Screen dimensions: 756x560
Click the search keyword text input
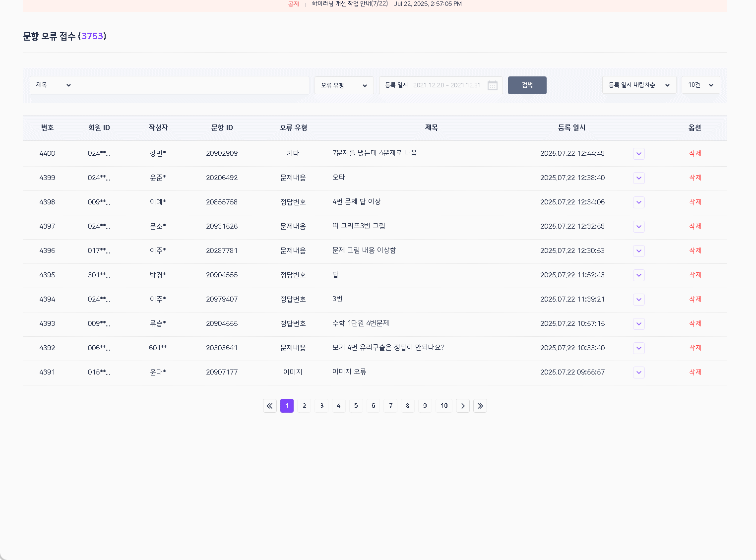tap(191, 85)
